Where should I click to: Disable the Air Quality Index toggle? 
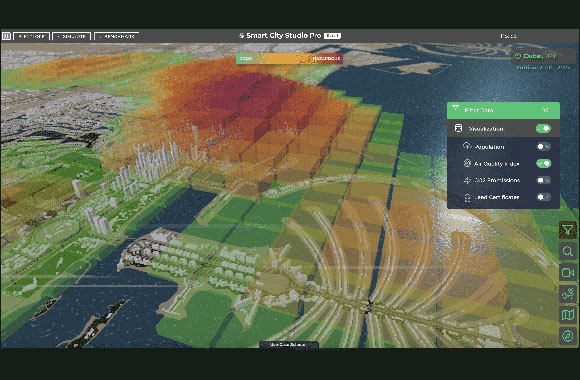pos(543,163)
